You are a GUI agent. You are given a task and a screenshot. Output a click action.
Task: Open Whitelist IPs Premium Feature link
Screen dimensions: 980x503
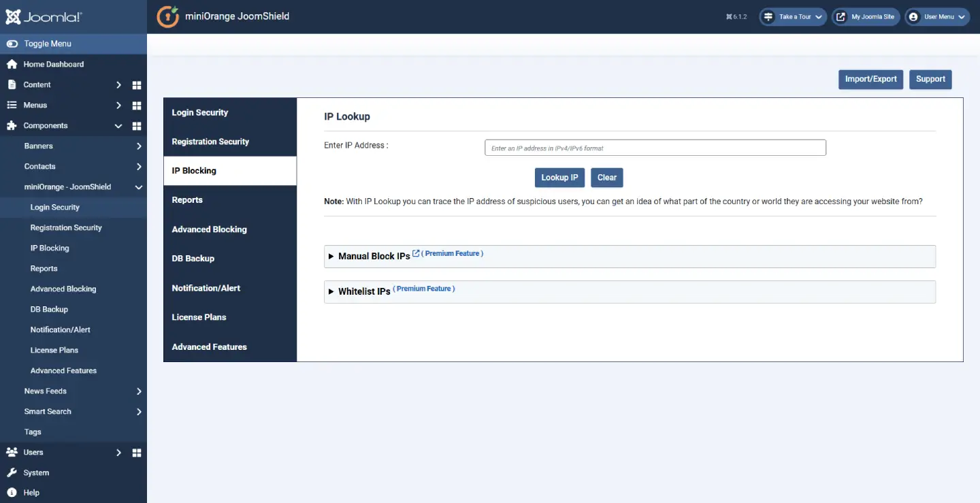tap(424, 289)
